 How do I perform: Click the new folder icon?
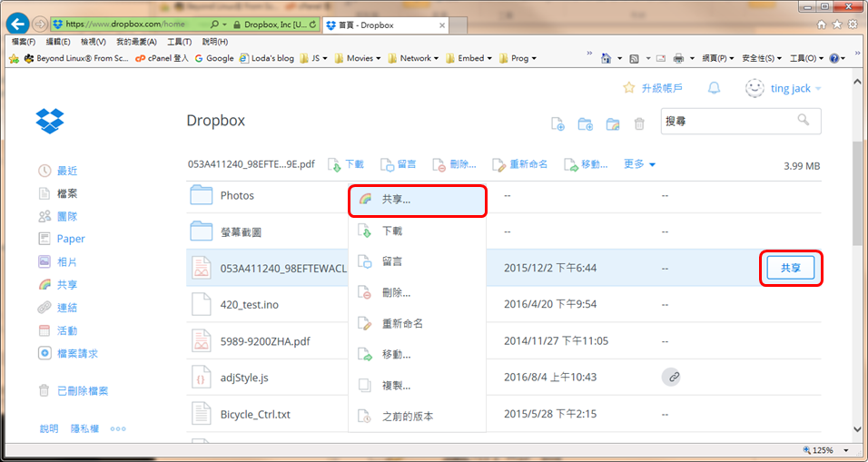click(585, 124)
